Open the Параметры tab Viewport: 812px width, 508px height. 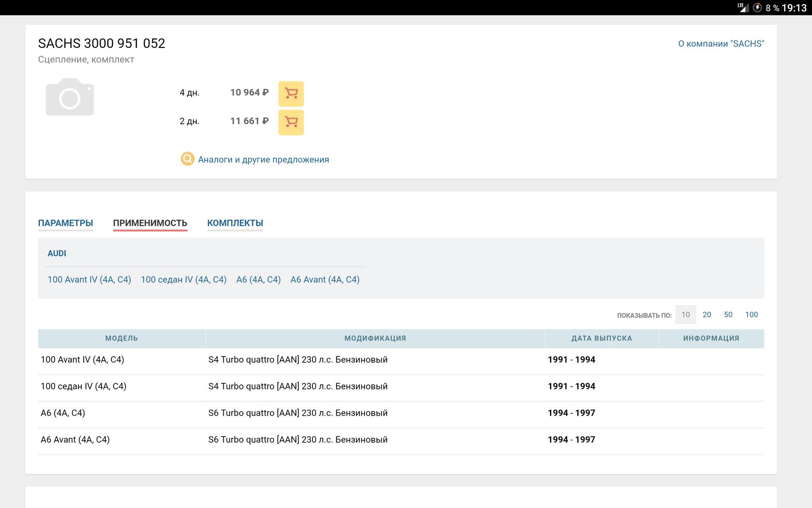pyautogui.click(x=65, y=223)
